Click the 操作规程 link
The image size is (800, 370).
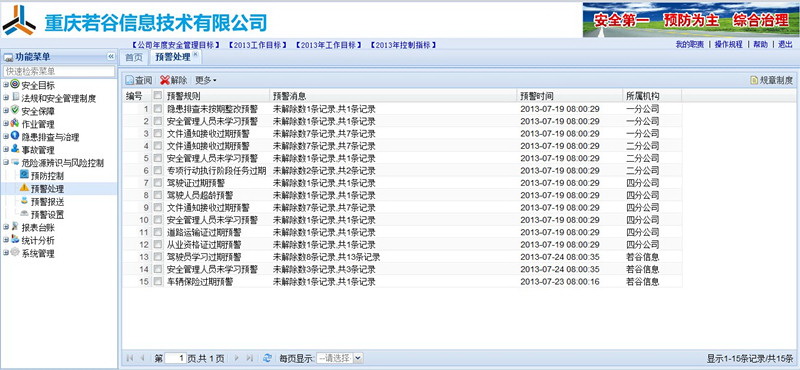click(729, 44)
